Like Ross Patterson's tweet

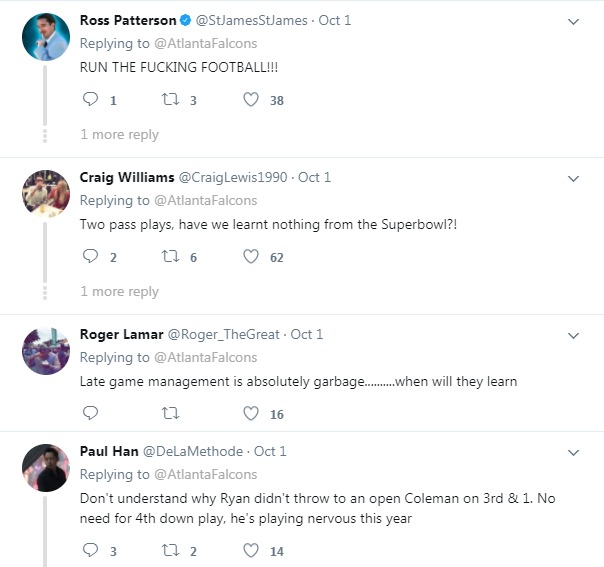pos(252,100)
